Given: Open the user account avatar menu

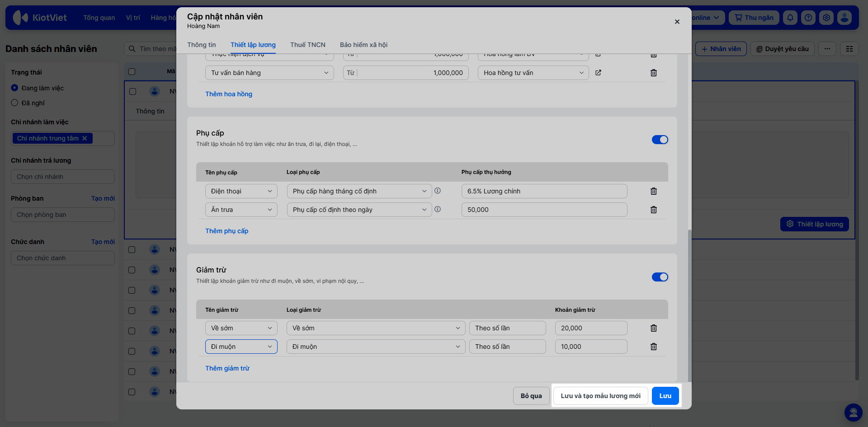Looking at the screenshot, I should (x=844, y=18).
